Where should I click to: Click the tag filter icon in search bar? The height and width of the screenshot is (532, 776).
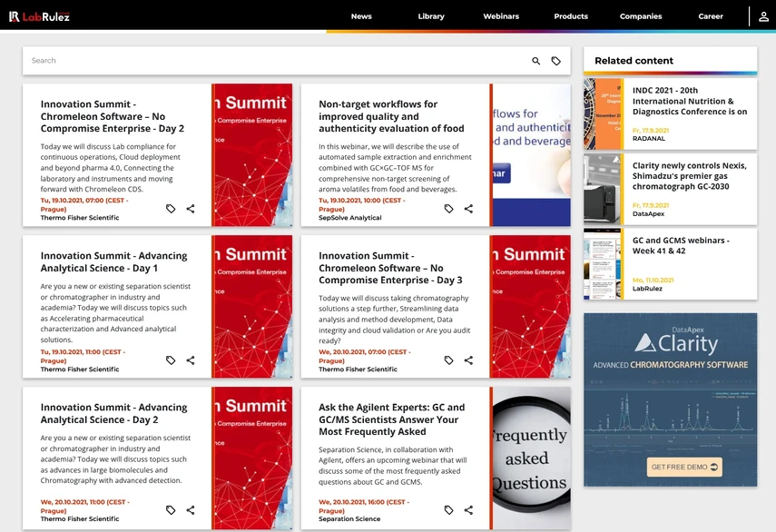click(555, 61)
